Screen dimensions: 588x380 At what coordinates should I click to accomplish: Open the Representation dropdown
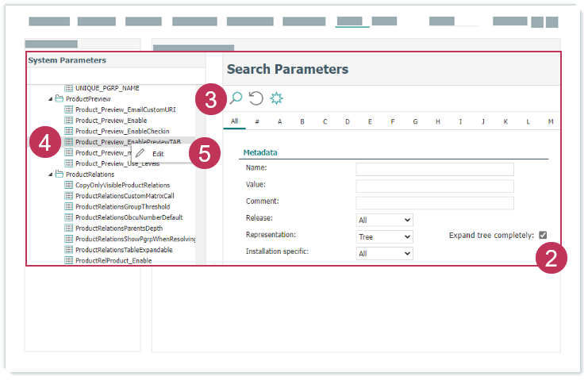[x=384, y=236]
